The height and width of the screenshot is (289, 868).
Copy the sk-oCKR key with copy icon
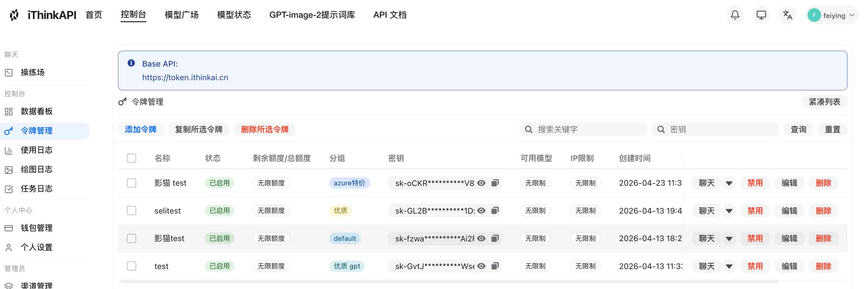(x=495, y=183)
